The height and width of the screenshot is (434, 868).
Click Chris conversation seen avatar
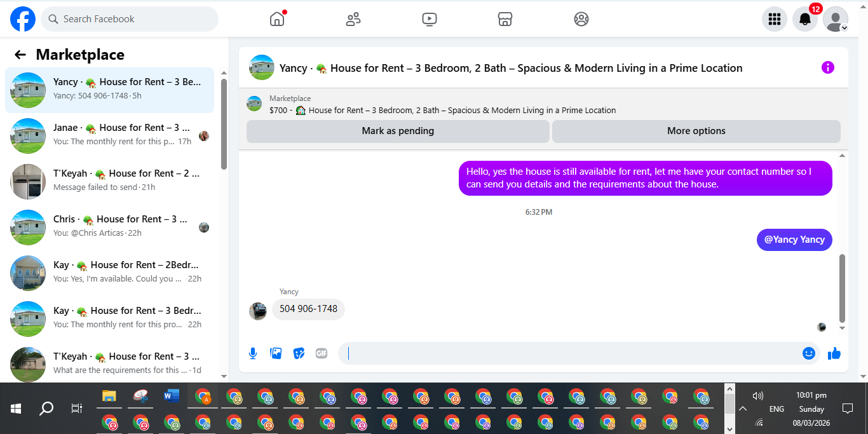204,227
